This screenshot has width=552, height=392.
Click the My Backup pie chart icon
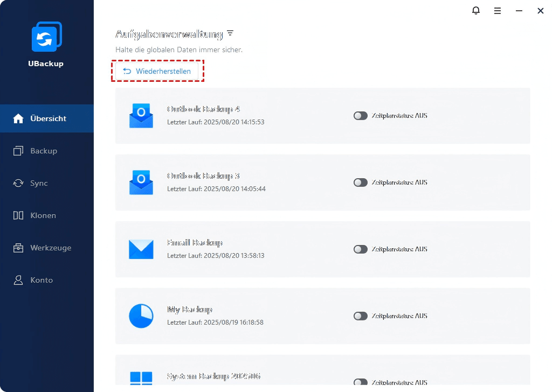(141, 316)
